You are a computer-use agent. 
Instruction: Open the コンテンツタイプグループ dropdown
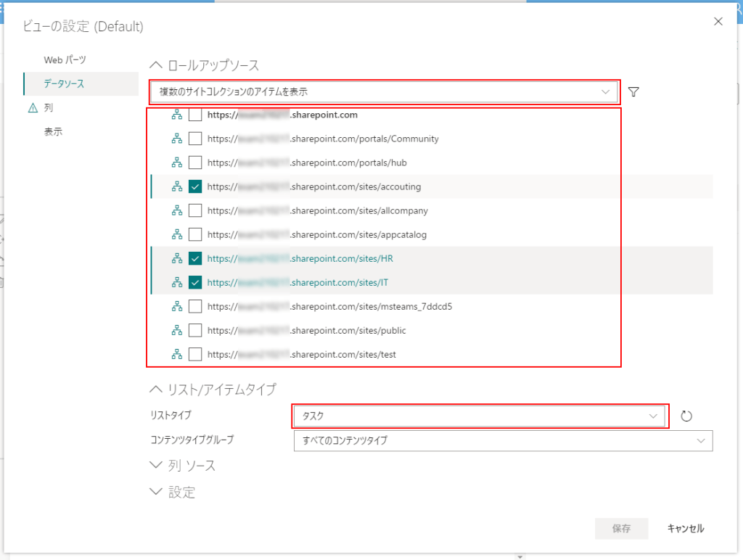pyautogui.click(x=502, y=440)
